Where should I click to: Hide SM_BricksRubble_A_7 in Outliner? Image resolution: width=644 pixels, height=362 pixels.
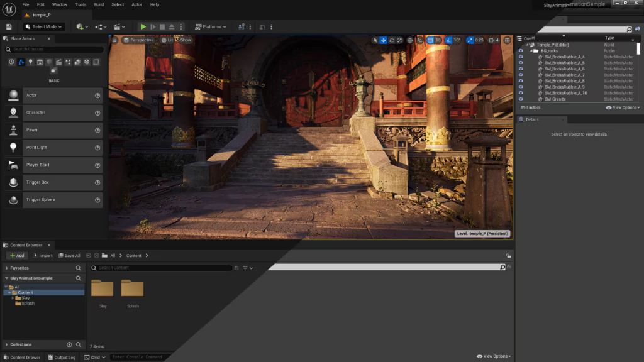(x=521, y=75)
